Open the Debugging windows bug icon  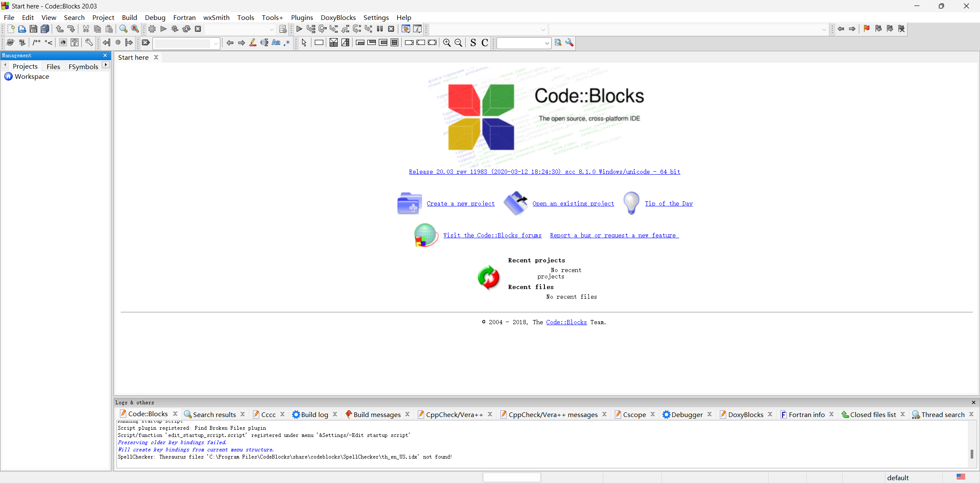pos(405,29)
